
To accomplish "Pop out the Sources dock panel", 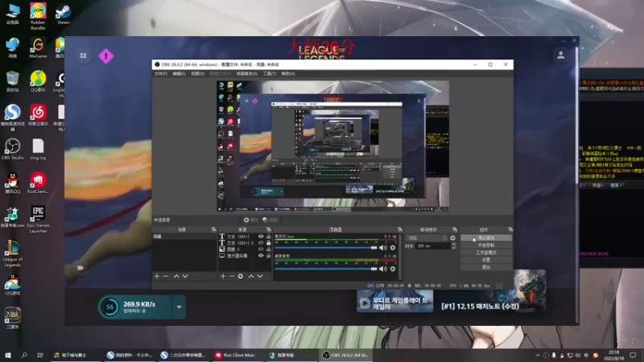I will pos(269,229).
